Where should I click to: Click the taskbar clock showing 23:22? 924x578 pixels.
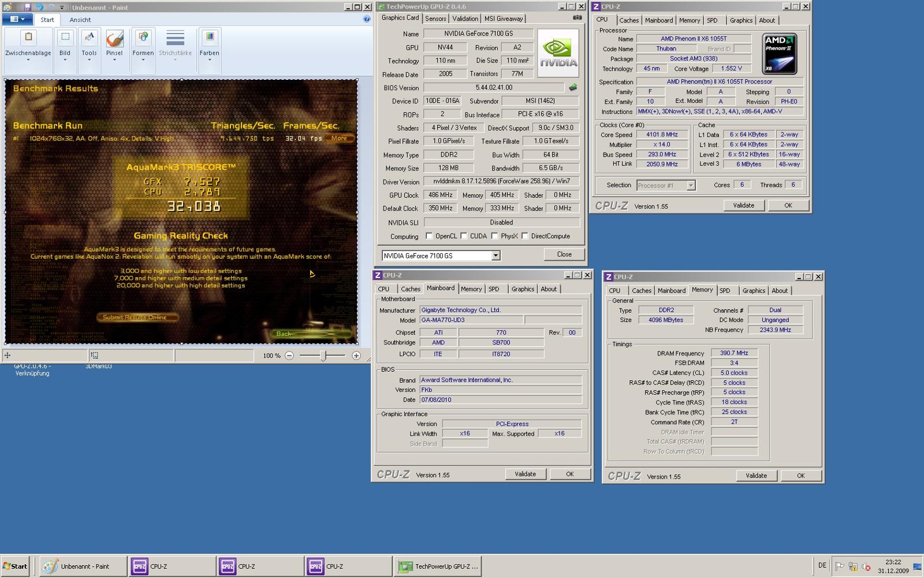pos(893,566)
